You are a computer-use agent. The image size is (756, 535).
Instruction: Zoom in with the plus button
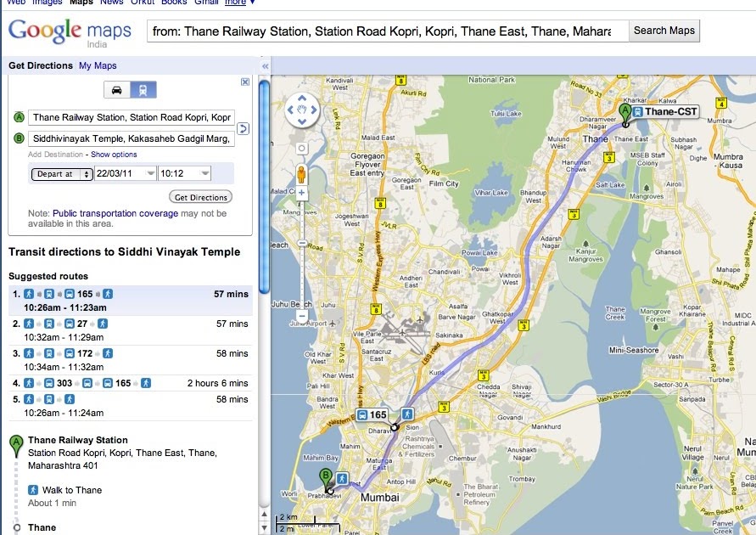click(302, 193)
